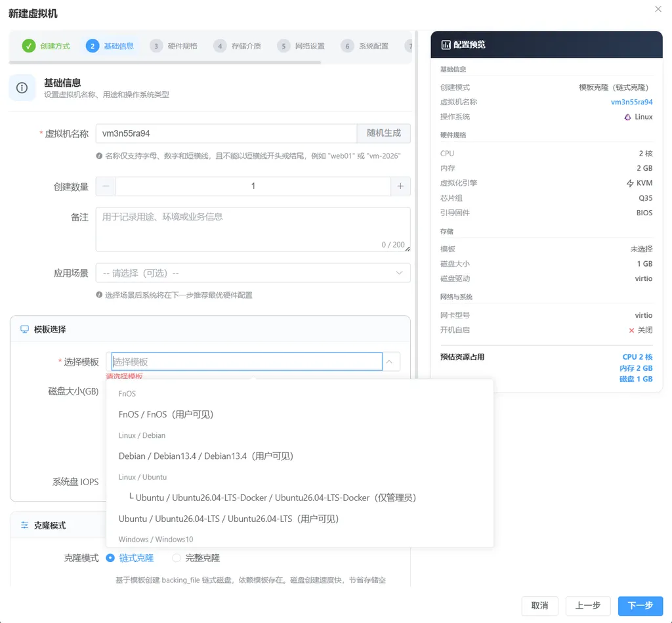Open the 应用场景 dropdown

pos(253,273)
